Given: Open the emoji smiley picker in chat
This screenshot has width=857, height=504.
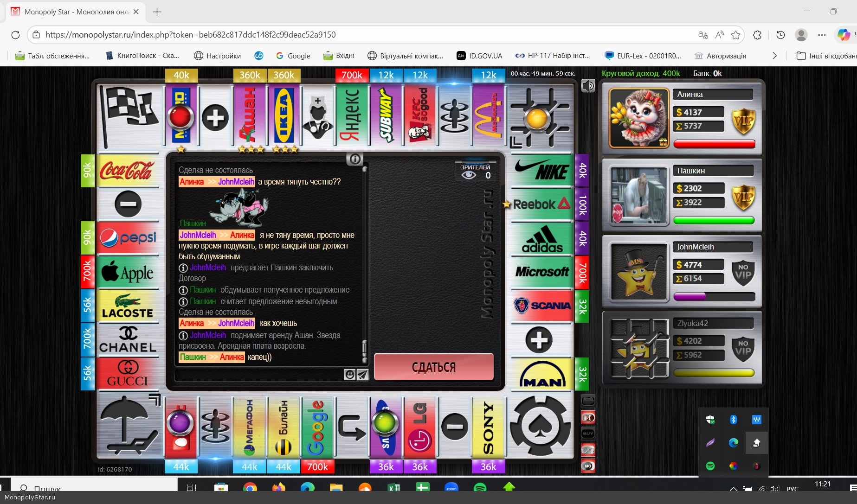Looking at the screenshot, I should [350, 374].
